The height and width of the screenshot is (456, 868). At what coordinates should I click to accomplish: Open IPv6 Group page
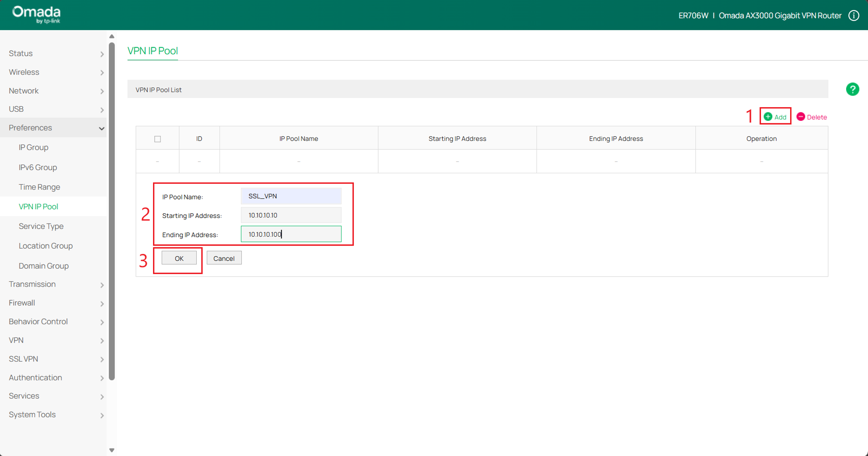click(x=38, y=168)
